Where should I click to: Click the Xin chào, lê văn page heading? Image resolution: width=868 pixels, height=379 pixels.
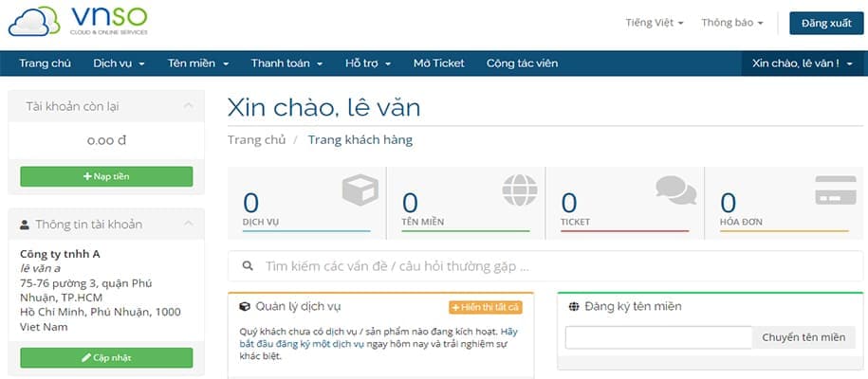pos(323,107)
